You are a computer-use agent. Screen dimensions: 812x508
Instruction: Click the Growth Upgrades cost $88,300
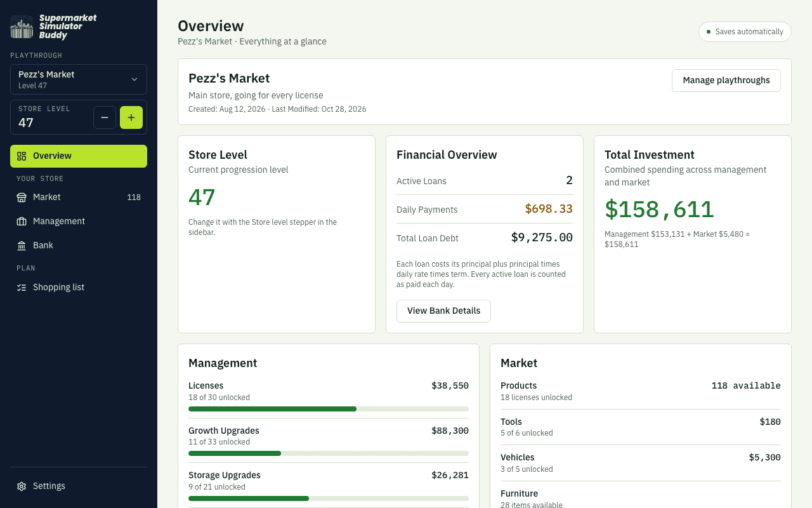pyautogui.click(x=450, y=431)
